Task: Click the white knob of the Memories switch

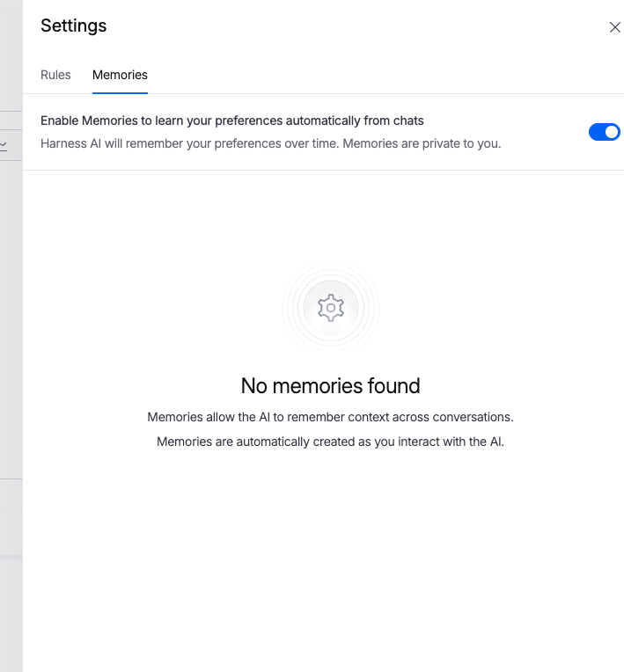Action: 612,132
